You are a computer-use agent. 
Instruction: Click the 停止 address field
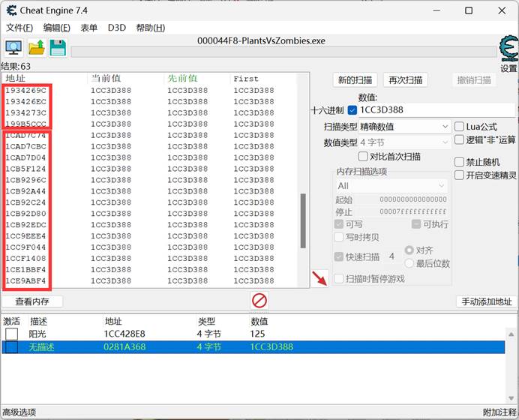point(413,211)
